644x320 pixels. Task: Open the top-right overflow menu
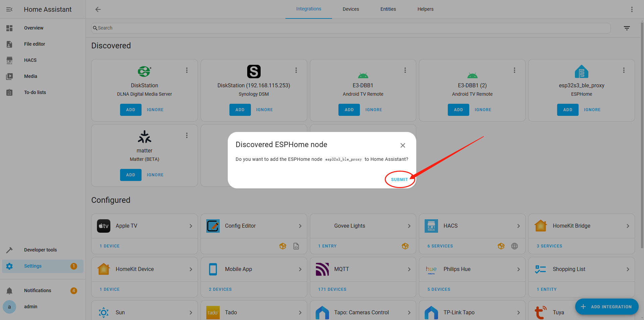click(632, 9)
